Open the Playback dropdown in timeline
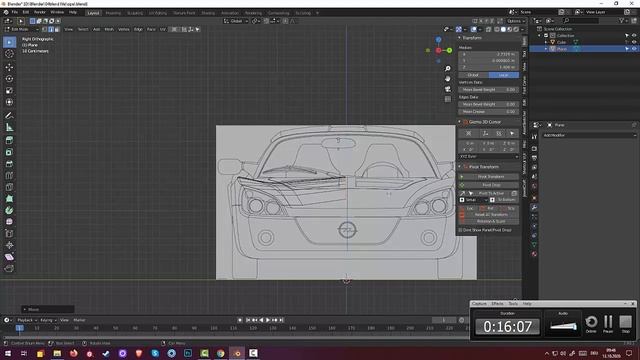Viewport: 640px width, 360px height. click(27, 320)
